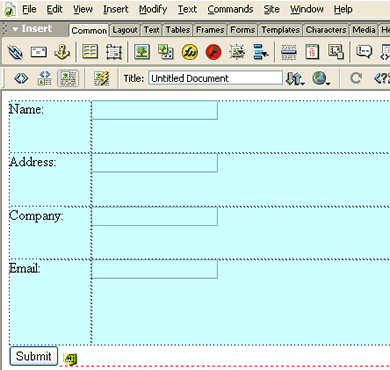Switch to the Characters tab
The image size is (390, 370).
pos(326,30)
